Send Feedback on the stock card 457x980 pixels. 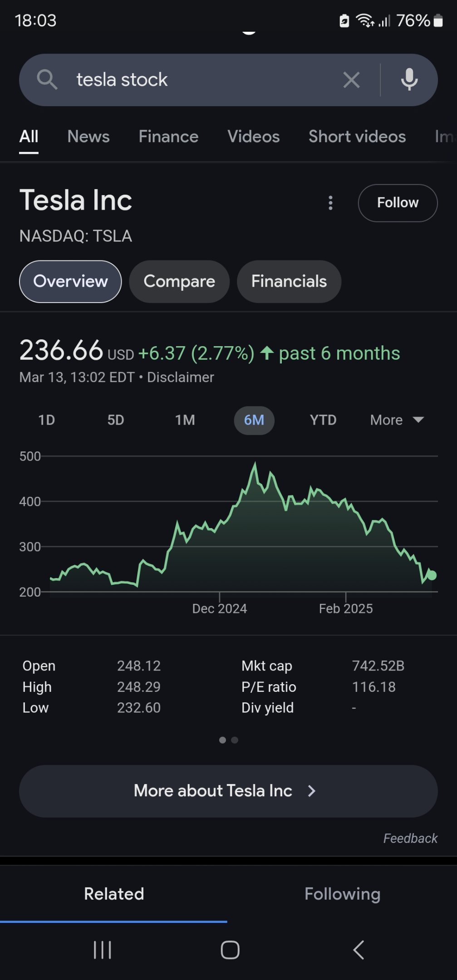point(410,838)
